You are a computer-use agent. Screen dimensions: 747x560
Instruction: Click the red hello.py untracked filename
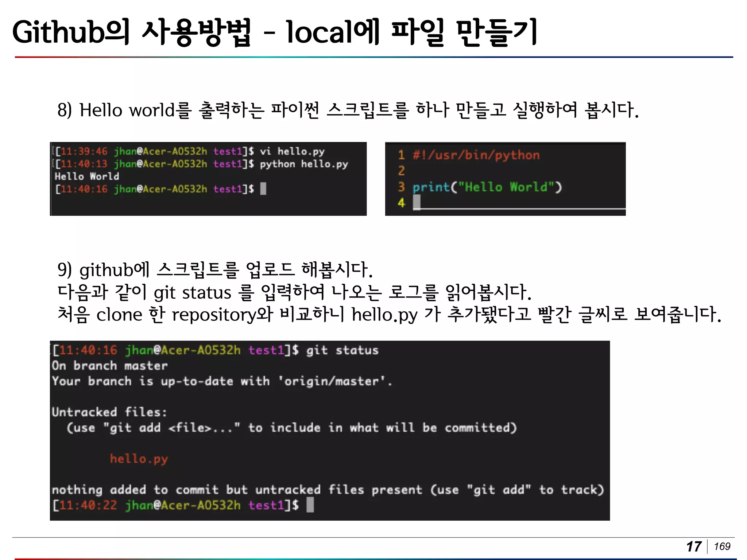pos(139,459)
